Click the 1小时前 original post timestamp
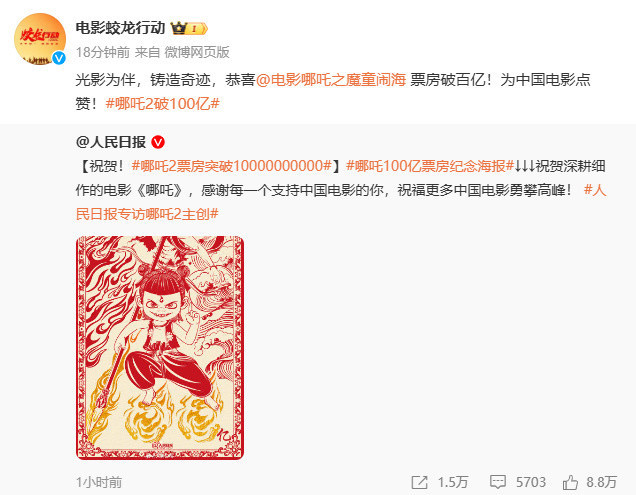636x495 pixels. pyautogui.click(x=99, y=482)
